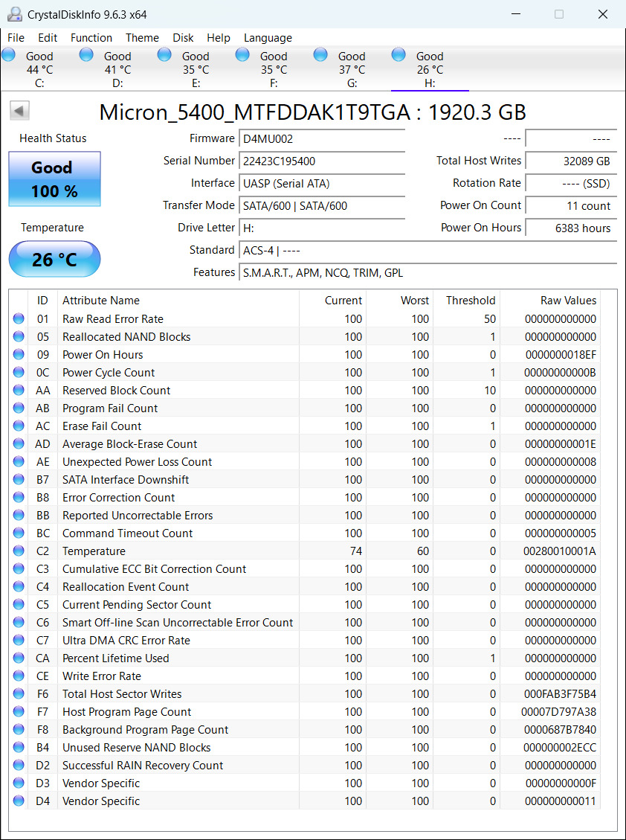Open the File menu
Viewport: 626px width, 840px height.
coord(16,38)
